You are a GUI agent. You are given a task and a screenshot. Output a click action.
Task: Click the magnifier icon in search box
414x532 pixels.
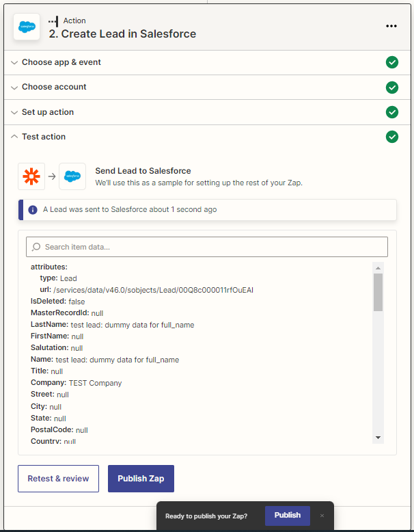[36, 247]
